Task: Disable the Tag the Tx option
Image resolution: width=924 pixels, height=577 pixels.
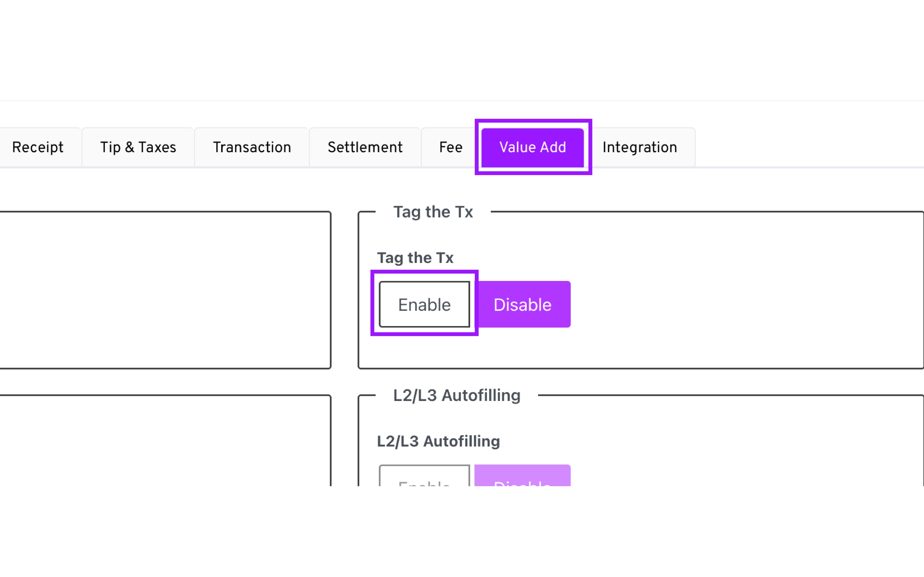Action: [522, 304]
